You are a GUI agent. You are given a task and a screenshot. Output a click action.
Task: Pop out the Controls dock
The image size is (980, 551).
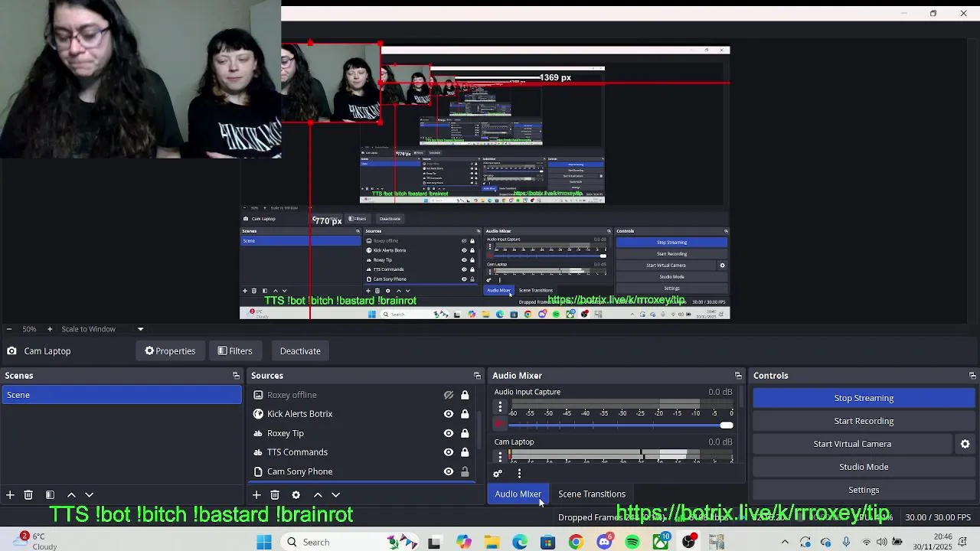972,376
